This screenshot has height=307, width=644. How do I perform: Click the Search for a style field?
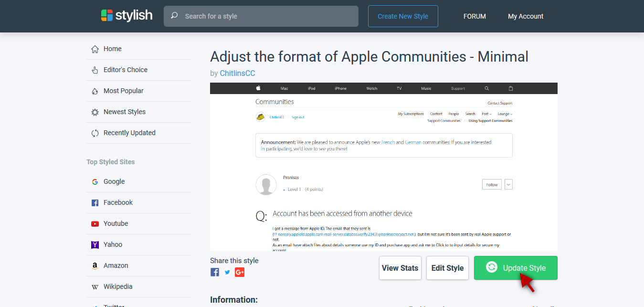click(261, 16)
